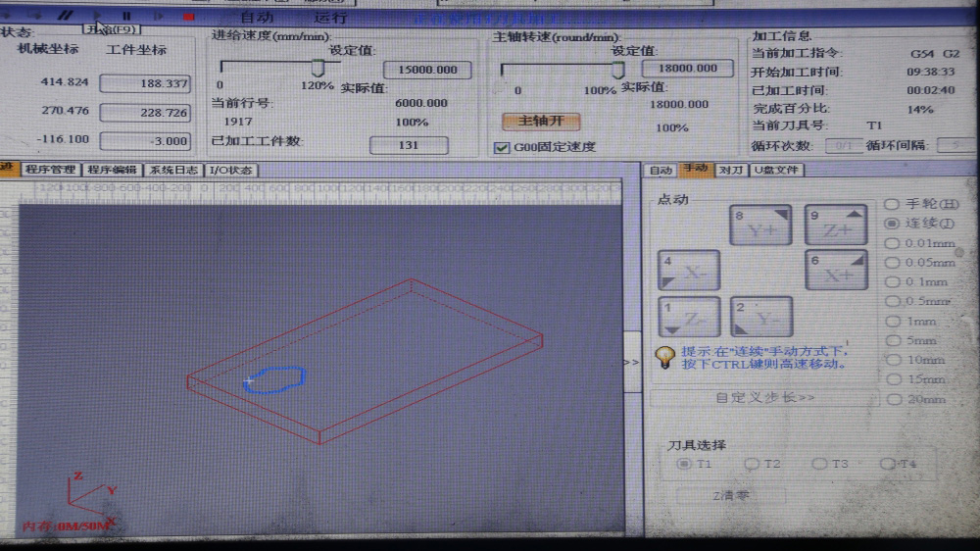Viewport: 980px width, 551px height.
Task: Click the 自定义步长>> button
Action: pos(765,398)
